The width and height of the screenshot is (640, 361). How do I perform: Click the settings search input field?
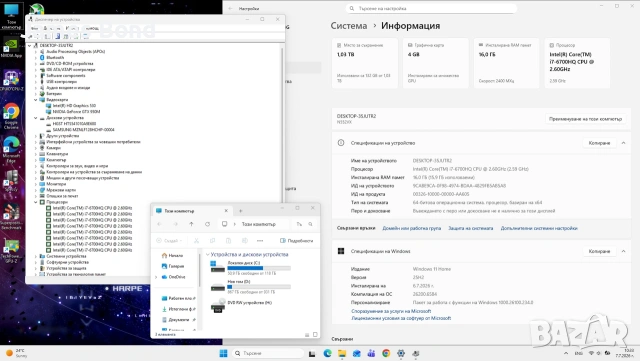[431, 8]
